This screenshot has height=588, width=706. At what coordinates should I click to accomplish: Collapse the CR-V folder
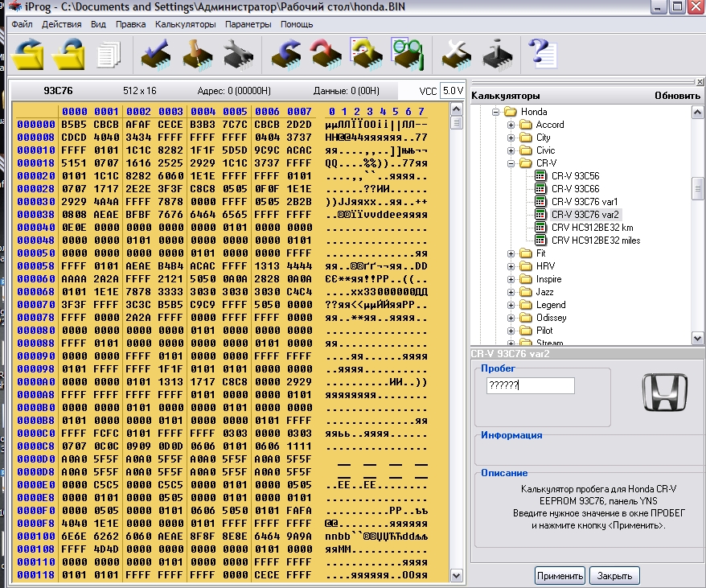[511, 163]
